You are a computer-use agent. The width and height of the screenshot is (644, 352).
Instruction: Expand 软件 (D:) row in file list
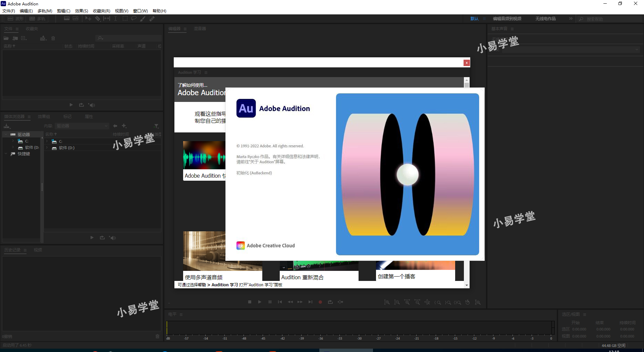(x=47, y=148)
